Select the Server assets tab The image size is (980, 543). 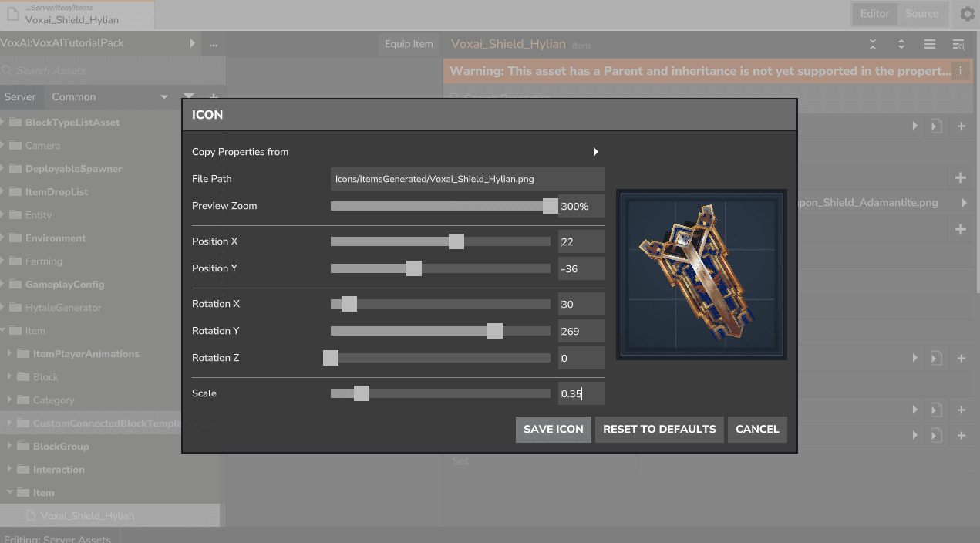(x=20, y=97)
